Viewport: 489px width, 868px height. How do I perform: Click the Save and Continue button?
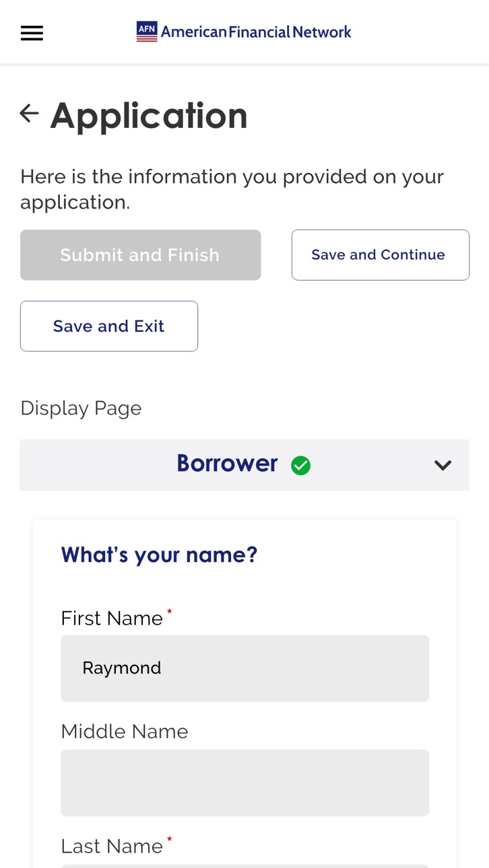381,255
